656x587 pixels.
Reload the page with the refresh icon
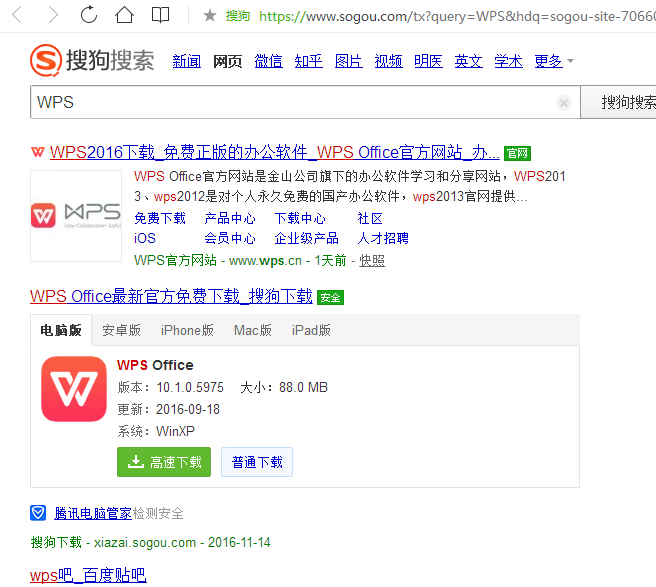89,15
